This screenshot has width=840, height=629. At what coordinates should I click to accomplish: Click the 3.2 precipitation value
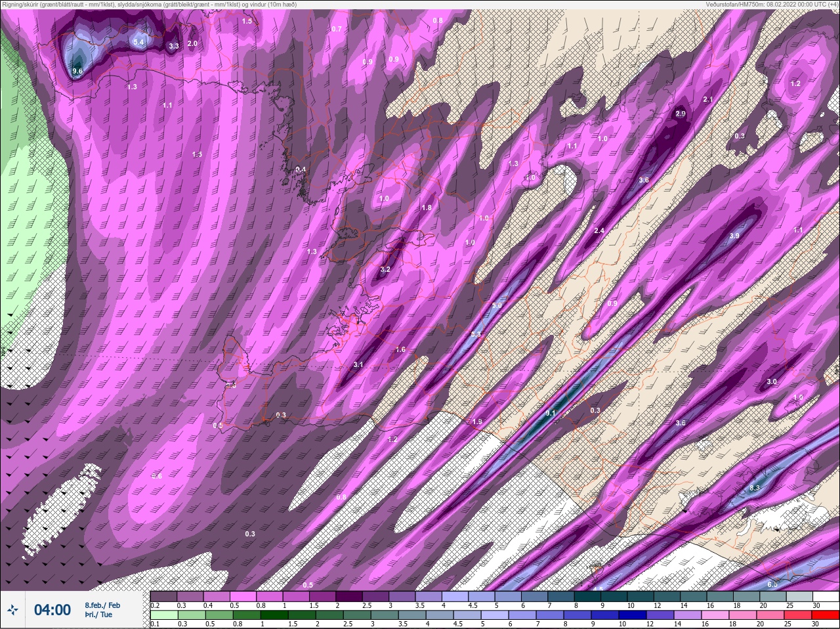tap(385, 269)
